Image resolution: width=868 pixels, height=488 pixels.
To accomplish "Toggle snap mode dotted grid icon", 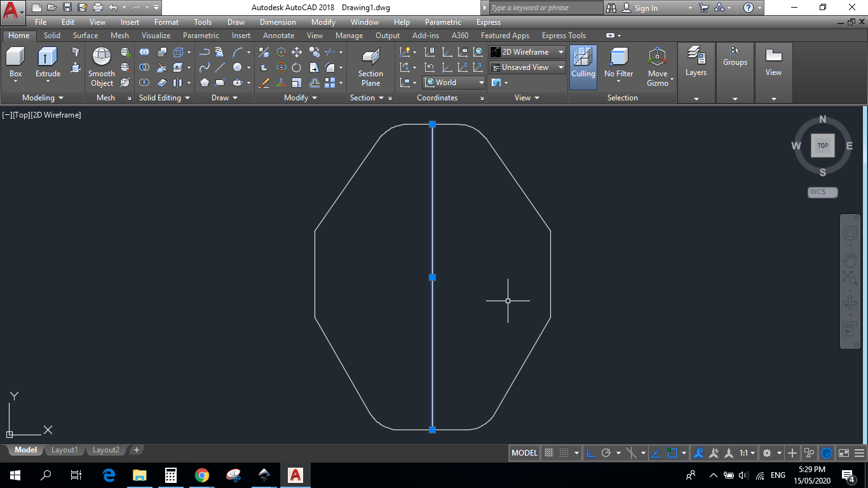I will [564, 453].
